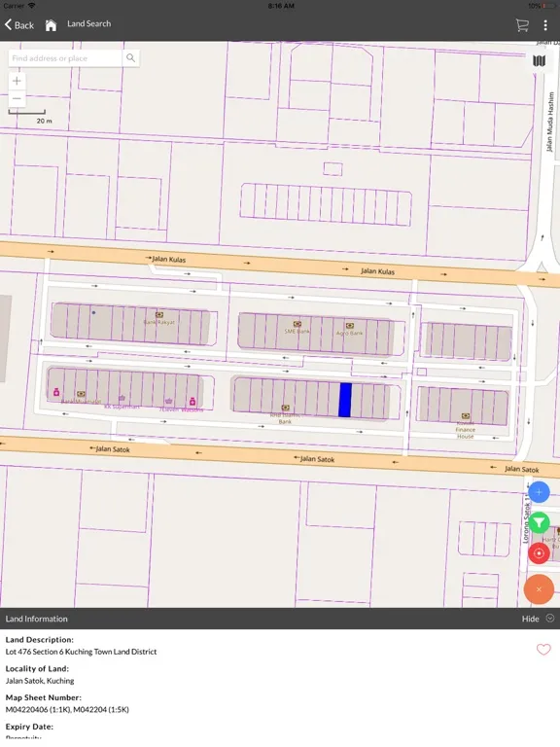Viewport: 560px width, 747px height.
Task: Tap the Watsons pink shop icon
Action: coord(192,401)
